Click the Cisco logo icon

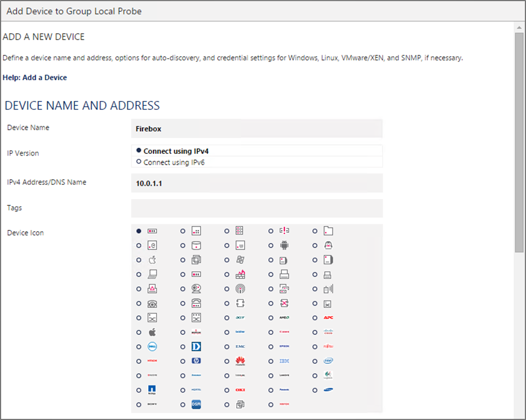pyautogui.click(x=328, y=332)
